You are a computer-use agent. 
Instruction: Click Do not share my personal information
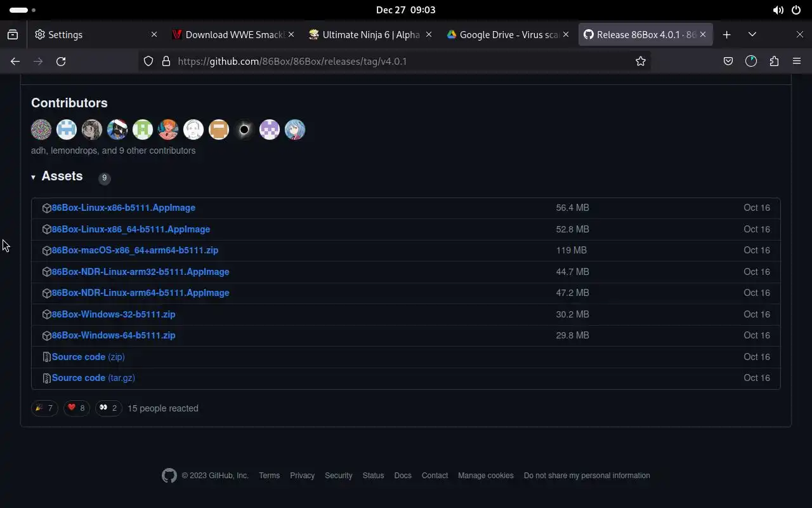[587, 476]
